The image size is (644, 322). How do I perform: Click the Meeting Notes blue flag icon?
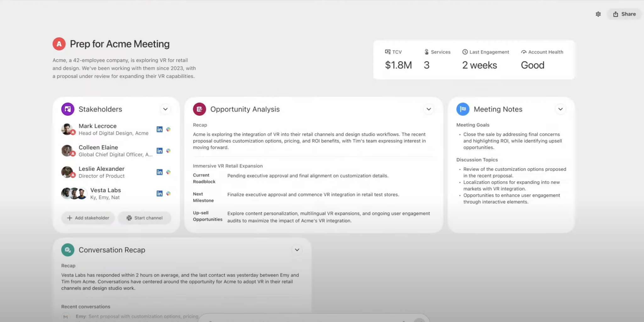[463, 109]
